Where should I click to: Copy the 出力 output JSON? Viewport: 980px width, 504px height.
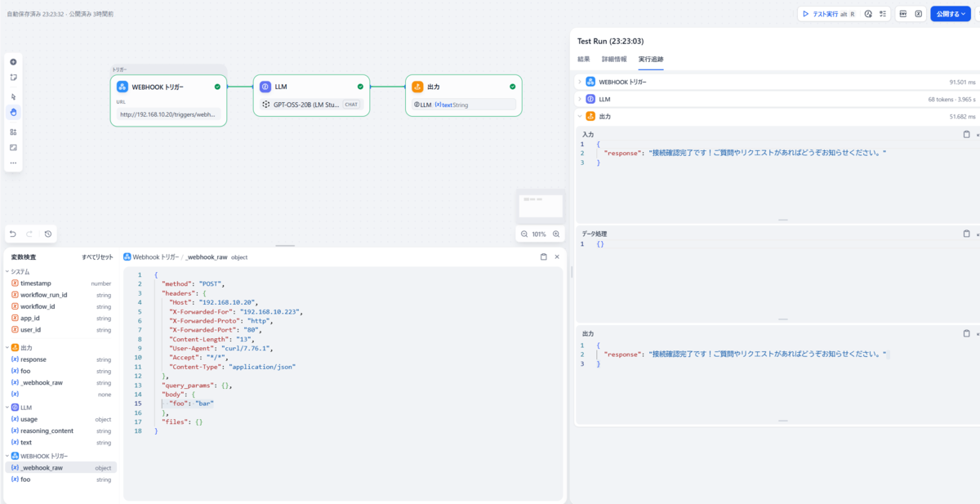click(966, 333)
